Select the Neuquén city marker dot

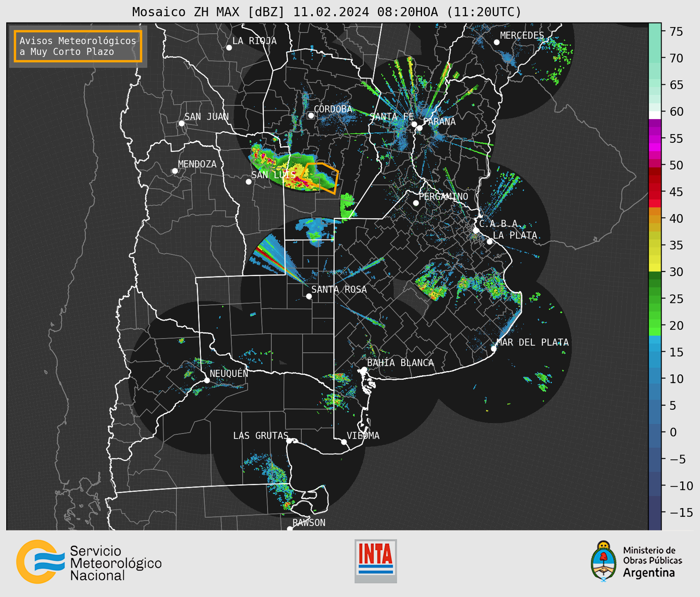click(x=207, y=380)
